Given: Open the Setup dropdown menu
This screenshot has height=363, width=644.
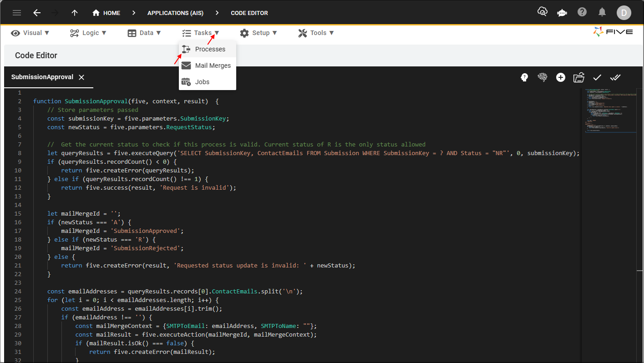Looking at the screenshot, I should [259, 33].
